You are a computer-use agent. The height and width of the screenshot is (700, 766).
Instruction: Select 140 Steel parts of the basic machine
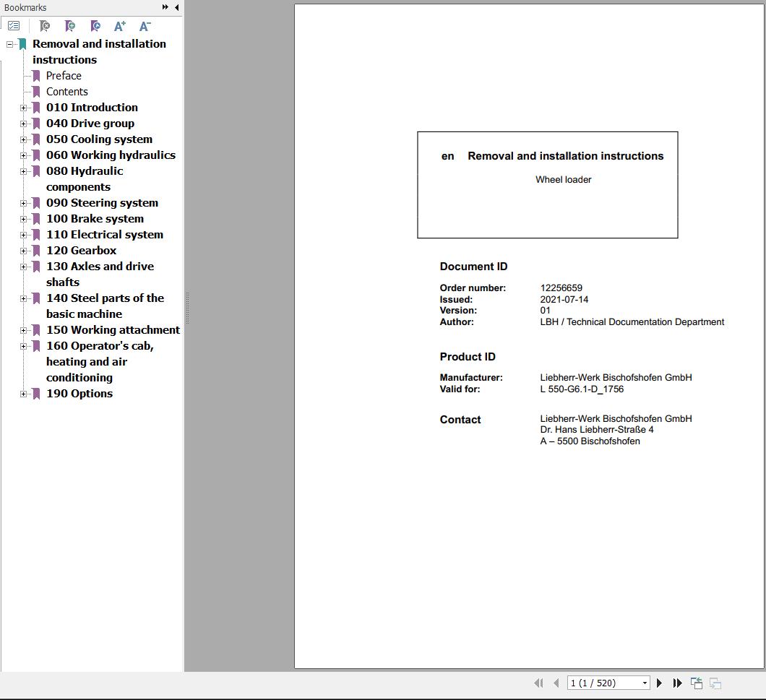[x=105, y=306]
